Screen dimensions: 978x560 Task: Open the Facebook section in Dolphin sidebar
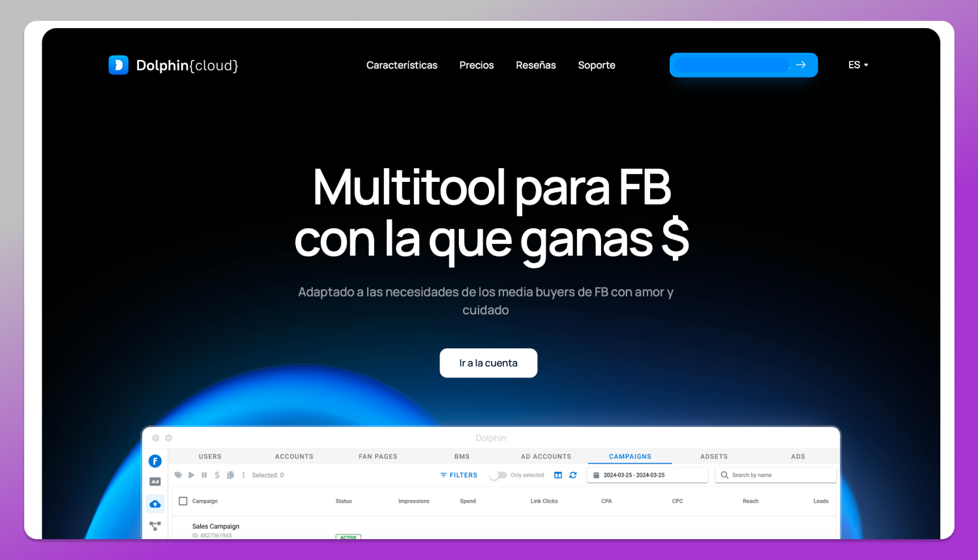tap(155, 461)
